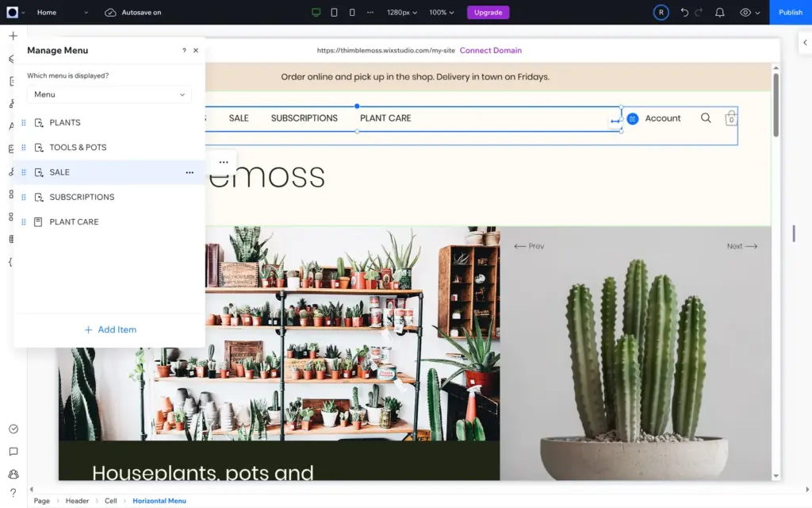Undo the last action
Image resolution: width=812 pixels, height=508 pixels.
pos(684,13)
